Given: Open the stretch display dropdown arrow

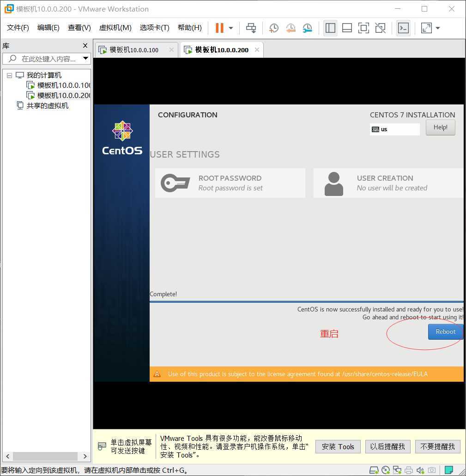Looking at the screenshot, I should pos(438,28).
